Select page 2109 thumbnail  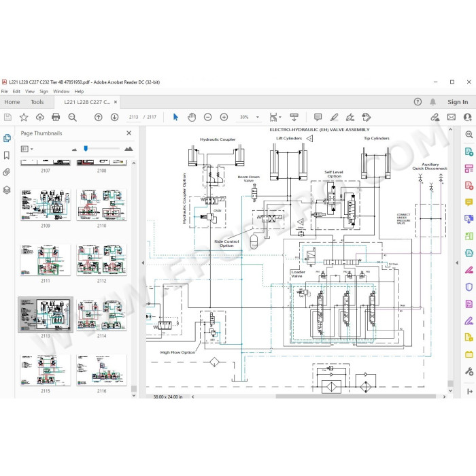tap(46, 205)
